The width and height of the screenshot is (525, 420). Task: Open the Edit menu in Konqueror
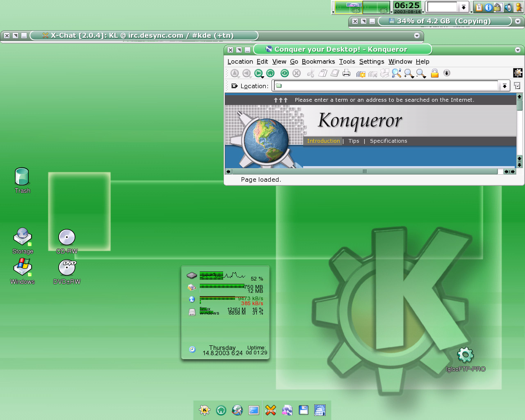(262, 62)
